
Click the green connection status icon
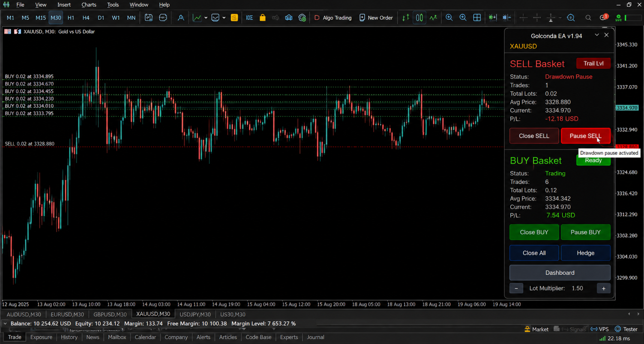click(x=619, y=18)
